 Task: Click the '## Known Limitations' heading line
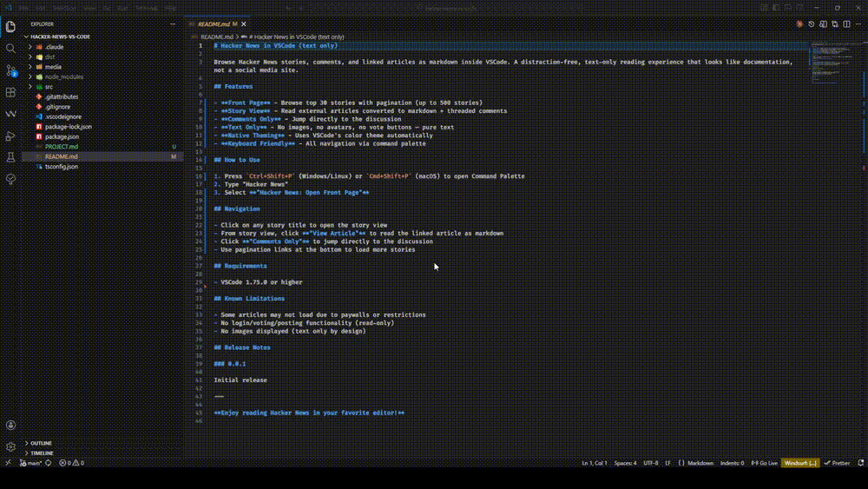pyautogui.click(x=249, y=299)
